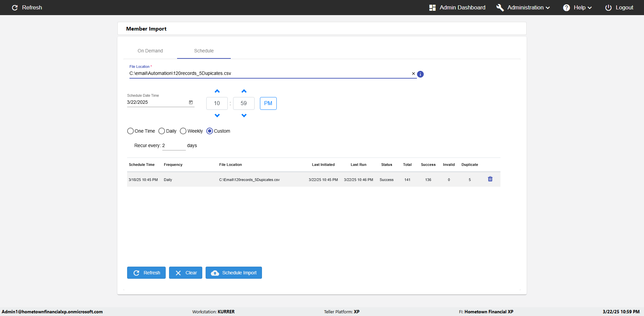
Task: Click the Schedule Import button
Action: 234,273
